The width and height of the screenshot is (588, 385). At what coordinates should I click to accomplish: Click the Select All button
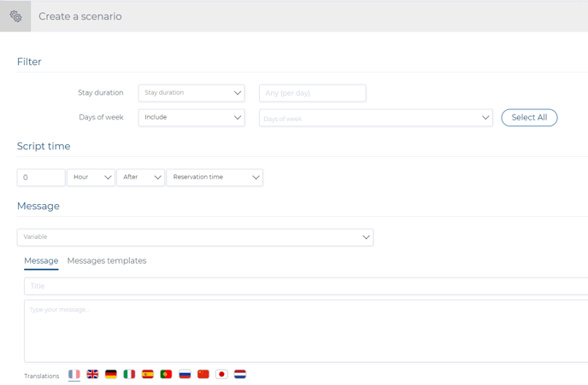point(529,118)
